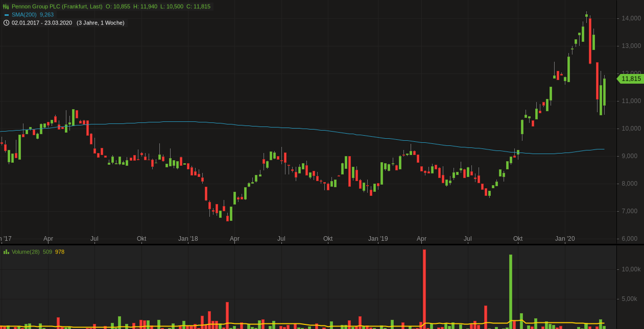The image size is (644, 329).
Task: Click the tall green volume bar near Okt 2019
Action: 511,291
